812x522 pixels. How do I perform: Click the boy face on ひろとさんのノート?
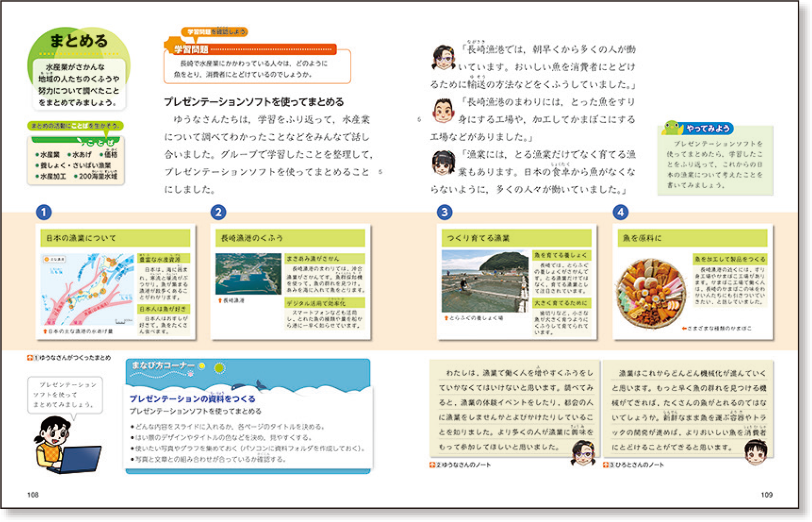click(x=755, y=452)
